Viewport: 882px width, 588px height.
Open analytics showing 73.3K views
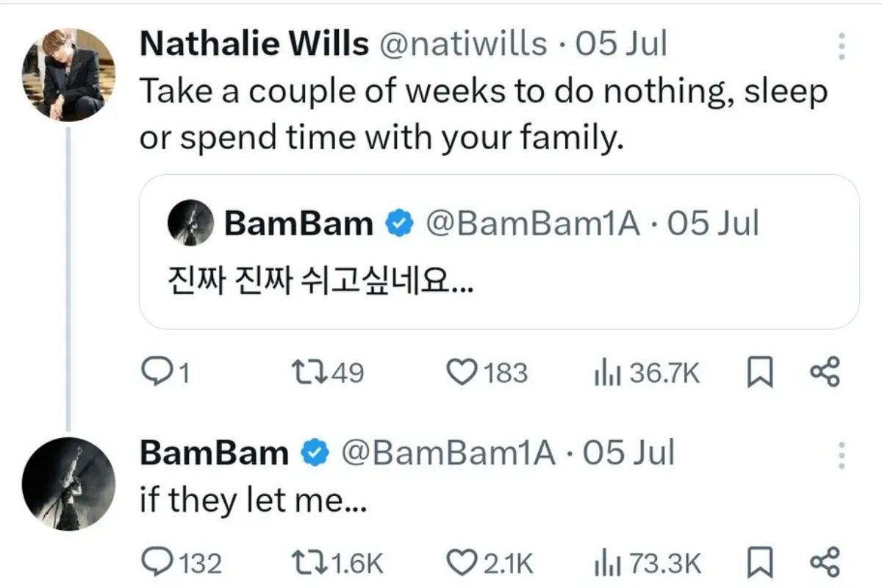click(610, 564)
